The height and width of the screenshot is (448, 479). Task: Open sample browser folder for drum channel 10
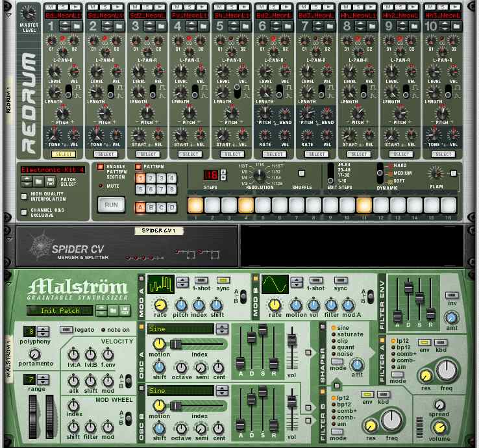[456, 27]
